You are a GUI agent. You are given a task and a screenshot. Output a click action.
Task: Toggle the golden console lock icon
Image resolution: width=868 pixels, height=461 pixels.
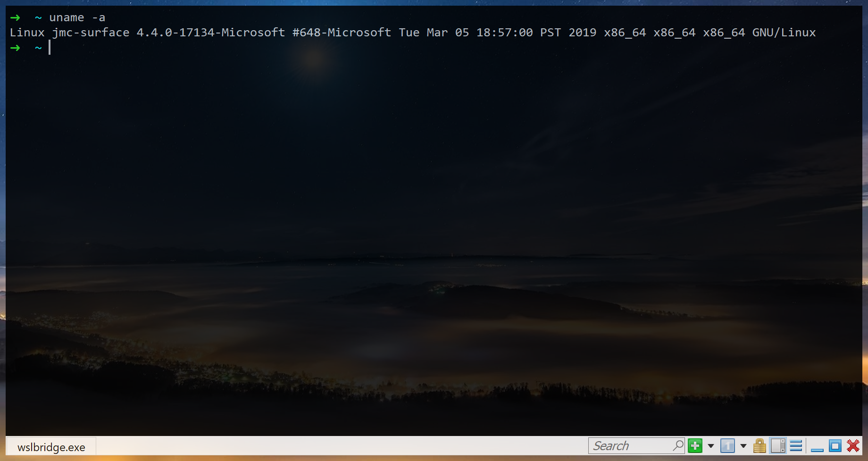pyautogui.click(x=759, y=445)
